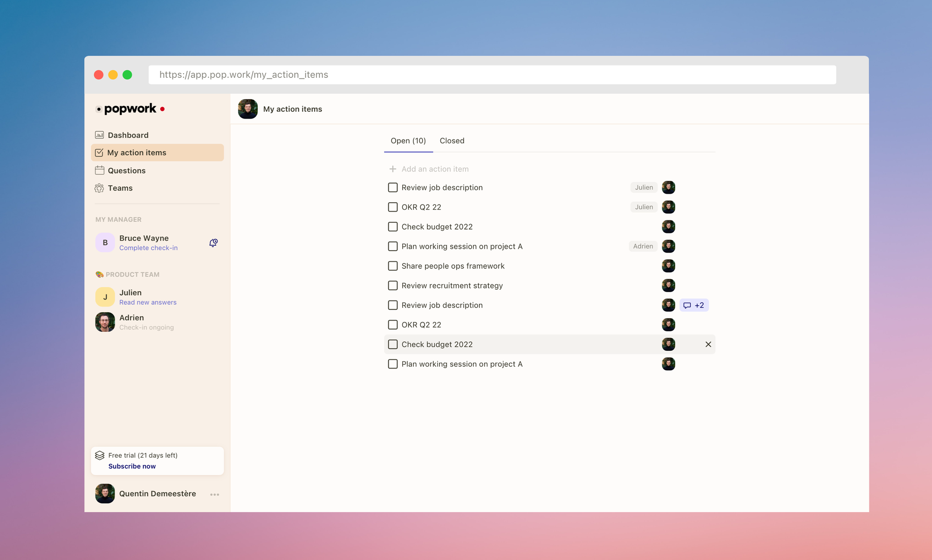The height and width of the screenshot is (560, 932).
Task: Click the reminder bell icon beside Bruce Wayne
Action: 213,243
